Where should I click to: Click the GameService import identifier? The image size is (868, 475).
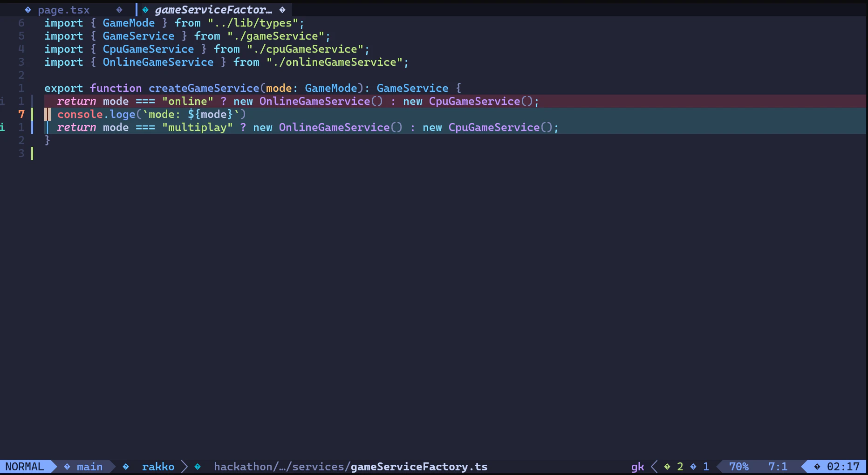[138, 36]
